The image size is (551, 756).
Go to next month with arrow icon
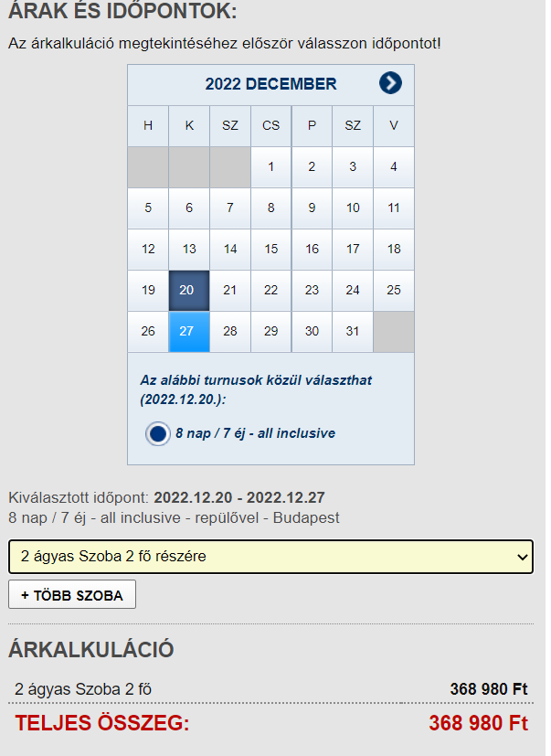pos(390,83)
